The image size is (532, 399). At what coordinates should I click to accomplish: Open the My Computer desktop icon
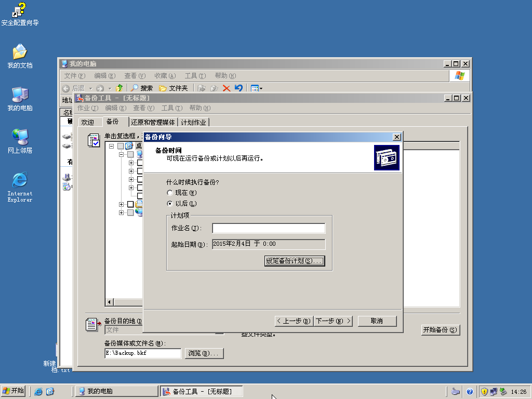tap(20, 99)
